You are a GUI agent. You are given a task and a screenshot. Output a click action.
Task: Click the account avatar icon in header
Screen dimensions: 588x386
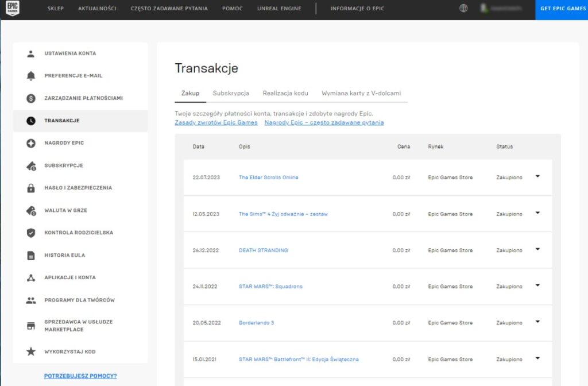point(484,8)
